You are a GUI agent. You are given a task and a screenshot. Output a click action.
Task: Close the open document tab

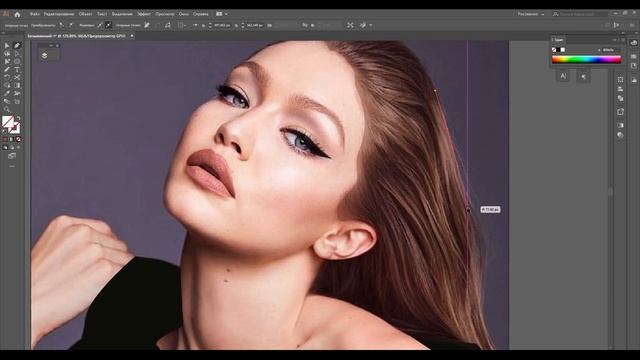[132, 36]
